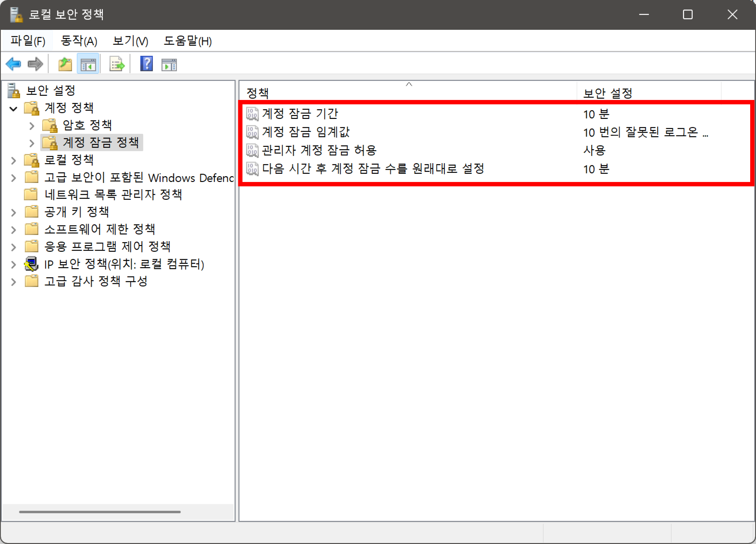Image resolution: width=756 pixels, height=544 pixels.
Task: Minimize the 로컬 보안 정책 window
Action: coord(644,15)
